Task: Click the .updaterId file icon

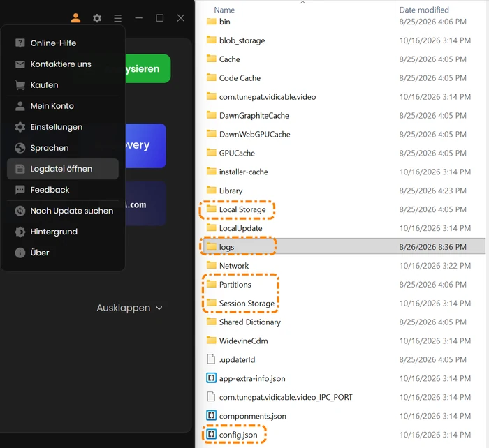Action: click(211, 359)
